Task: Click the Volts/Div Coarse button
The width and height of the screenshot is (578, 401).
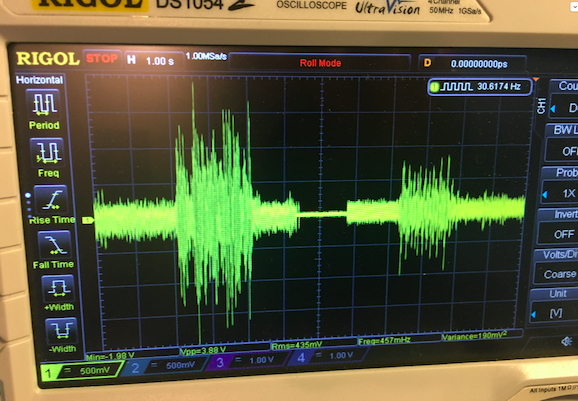Action: click(x=557, y=274)
